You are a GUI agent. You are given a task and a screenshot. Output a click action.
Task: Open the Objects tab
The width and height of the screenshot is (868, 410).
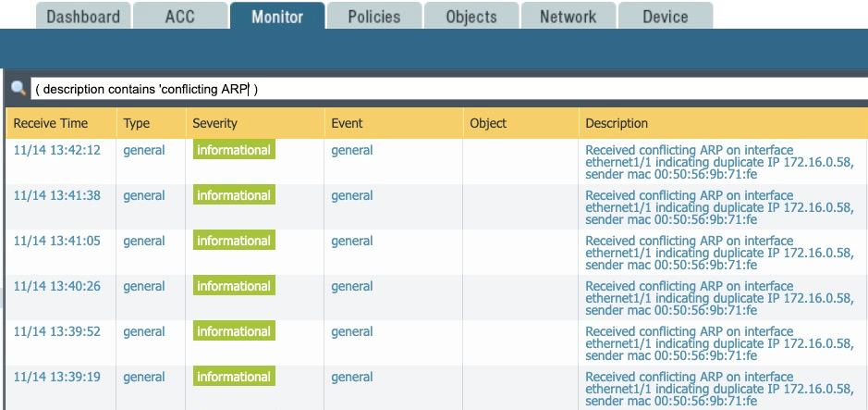[471, 17]
